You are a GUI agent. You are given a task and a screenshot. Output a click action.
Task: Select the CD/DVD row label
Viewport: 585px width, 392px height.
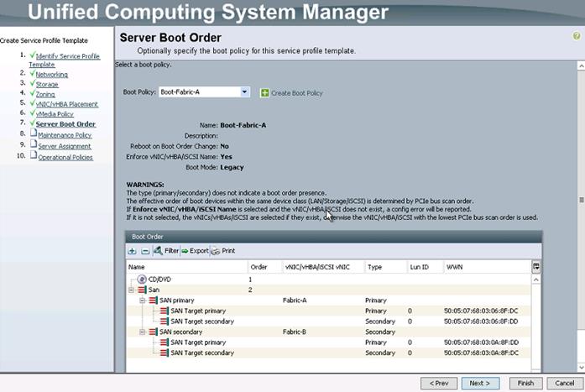pos(159,279)
